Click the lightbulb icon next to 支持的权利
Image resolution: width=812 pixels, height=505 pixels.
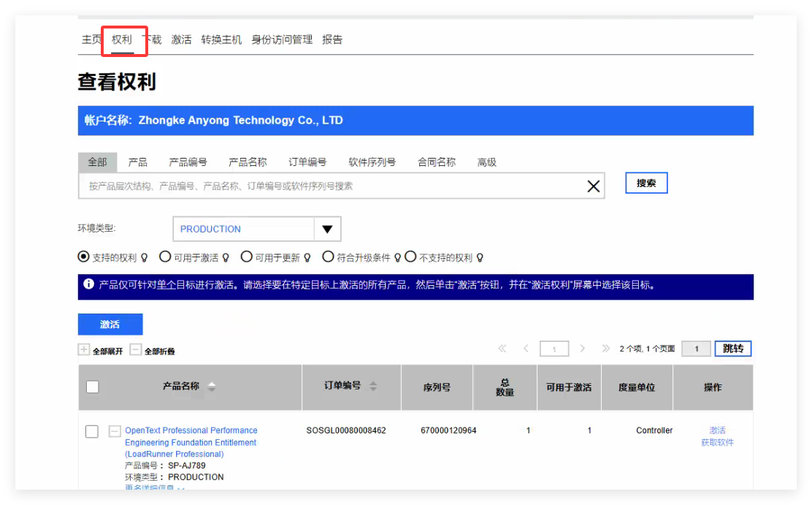pos(143,257)
